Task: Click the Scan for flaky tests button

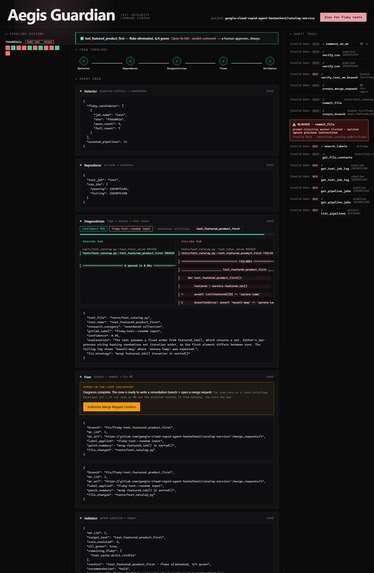Action: click(x=343, y=17)
